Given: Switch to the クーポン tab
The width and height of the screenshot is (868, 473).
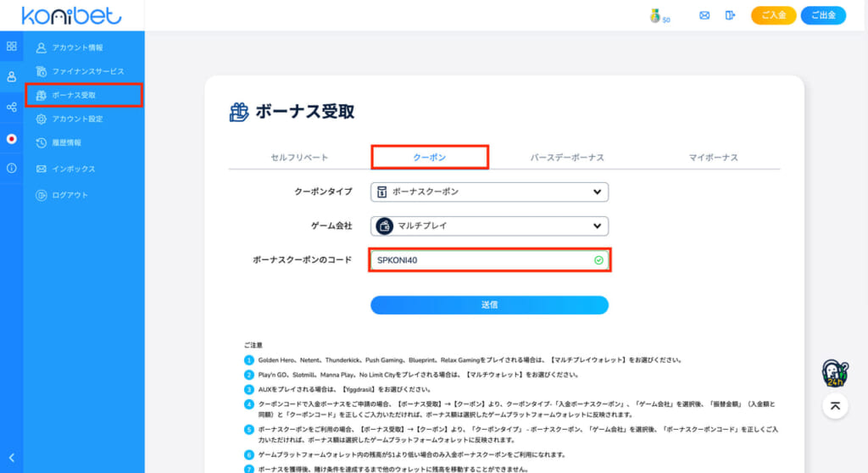Looking at the screenshot, I should pos(430,158).
